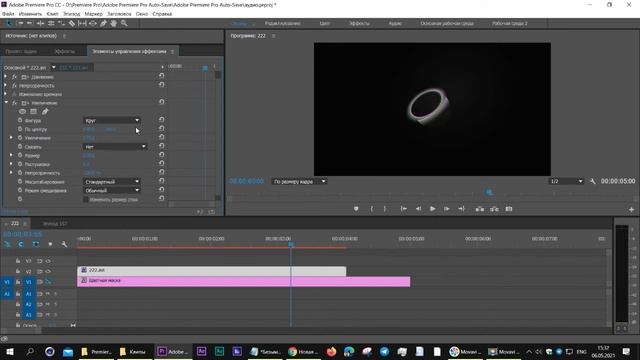Reset the Фигура parameter
640x360 pixels.
162,120
